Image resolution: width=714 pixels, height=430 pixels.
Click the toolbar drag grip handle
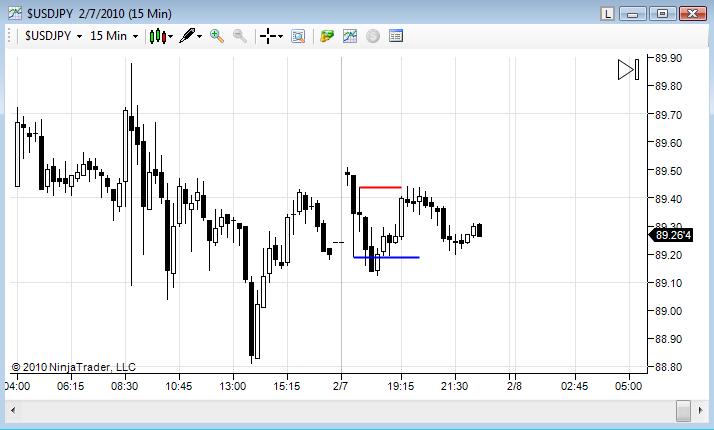(x=9, y=36)
